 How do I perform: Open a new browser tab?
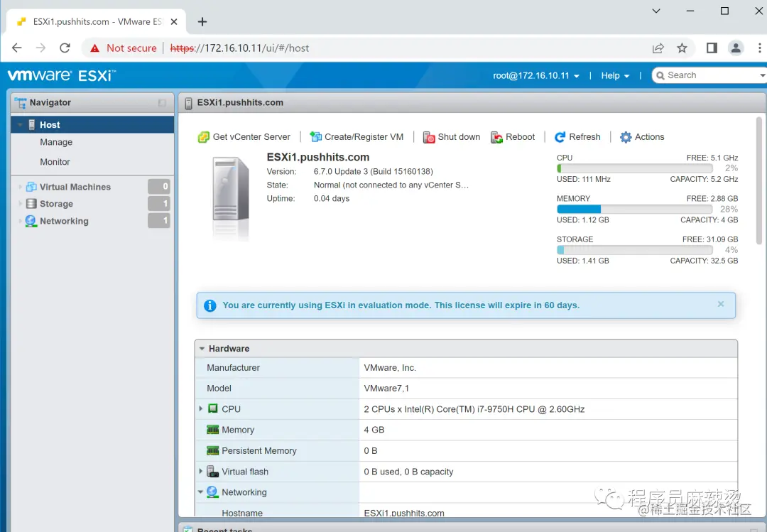pos(202,21)
